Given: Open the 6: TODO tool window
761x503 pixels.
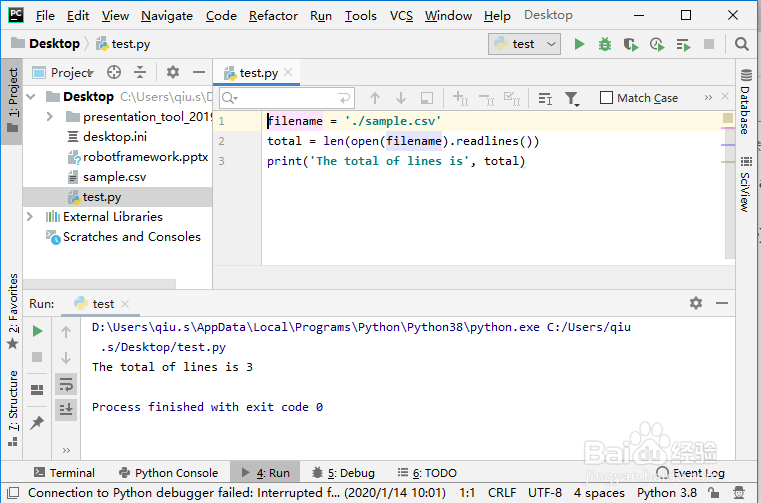Looking at the screenshot, I should coord(427,473).
